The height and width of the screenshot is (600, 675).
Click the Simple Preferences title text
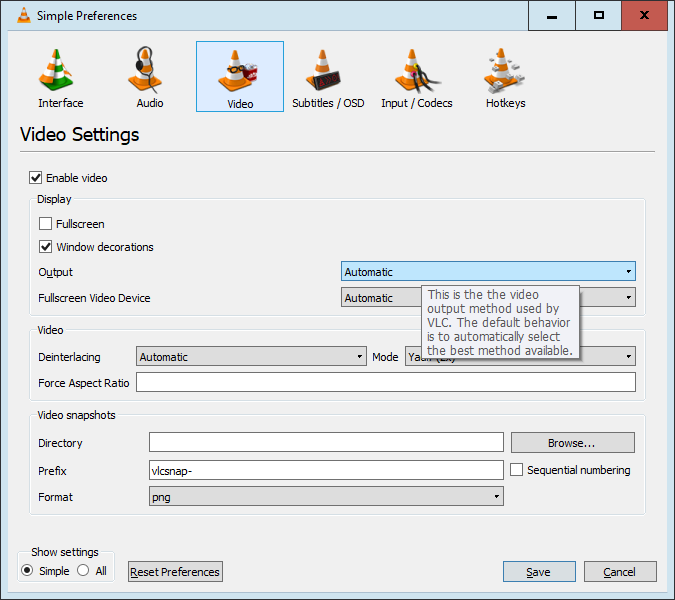click(x=87, y=16)
